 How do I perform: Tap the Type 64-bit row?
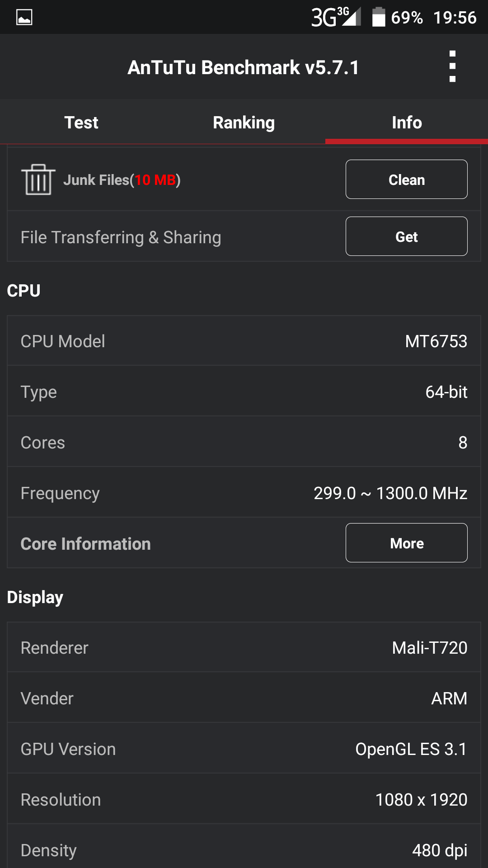coord(244,392)
